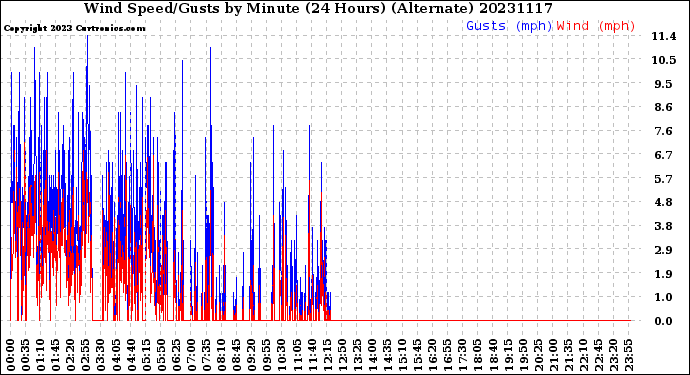Click the 10.5 y-axis value

click(664, 60)
